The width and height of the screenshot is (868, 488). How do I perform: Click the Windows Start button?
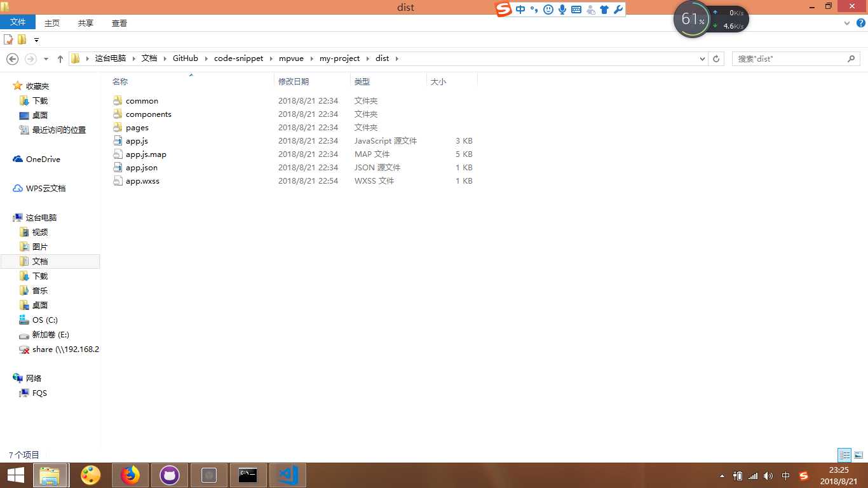tap(15, 475)
